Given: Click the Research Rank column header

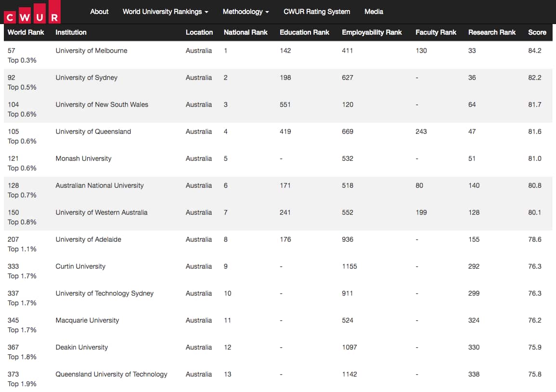Looking at the screenshot, I should 491,32.
